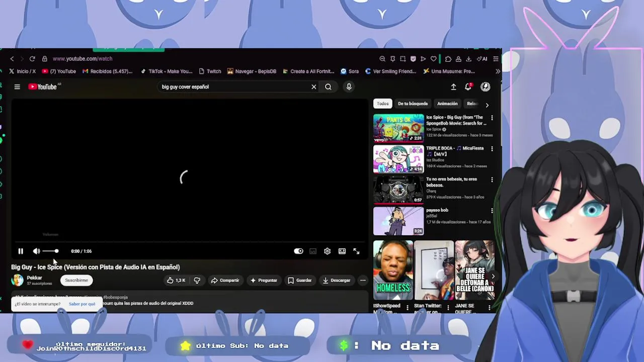Click the Compartir share button
The height and width of the screenshot is (362, 644).
[225, 280]
